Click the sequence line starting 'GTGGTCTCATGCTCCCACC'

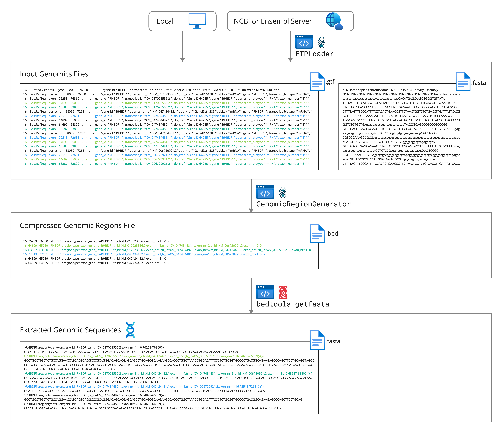(132, 352)
